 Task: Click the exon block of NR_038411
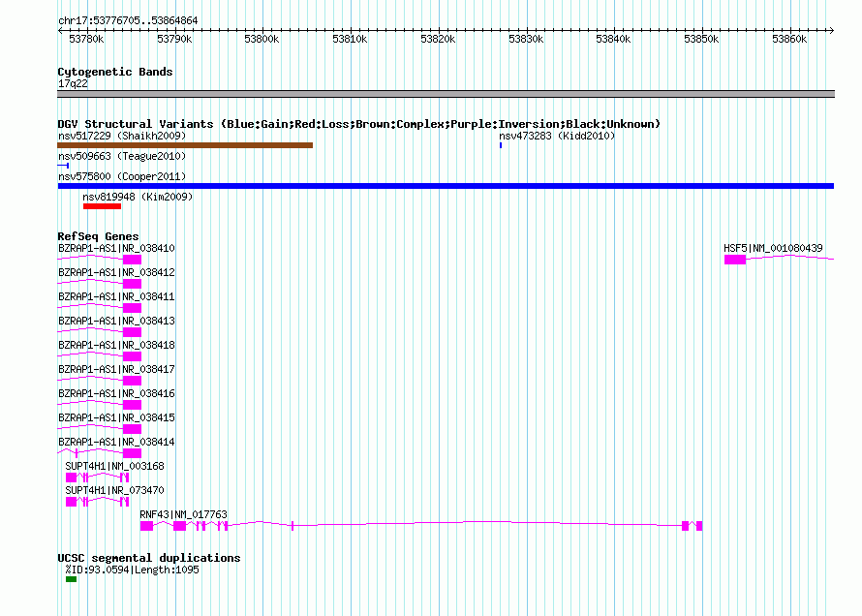pos(132,308)
